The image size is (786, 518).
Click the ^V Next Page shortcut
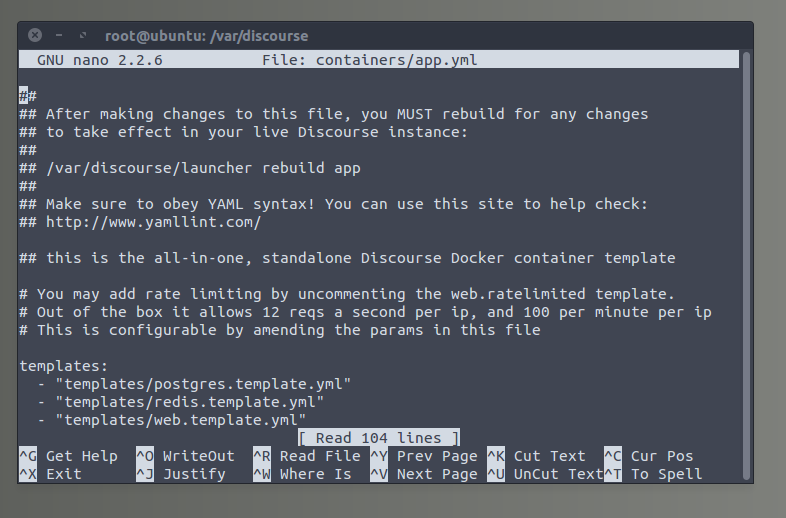(423, 474)
